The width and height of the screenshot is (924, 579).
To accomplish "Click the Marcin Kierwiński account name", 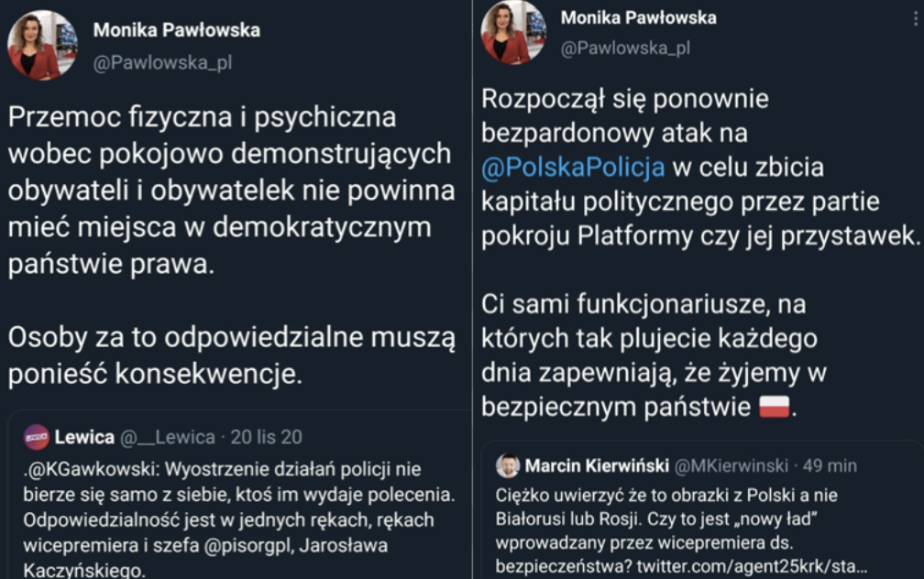I will [x=596, y=466].
